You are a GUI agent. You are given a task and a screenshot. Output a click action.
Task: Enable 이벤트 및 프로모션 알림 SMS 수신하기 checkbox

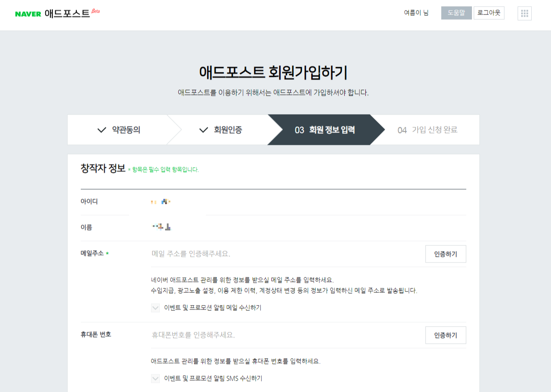click(155, 378)
